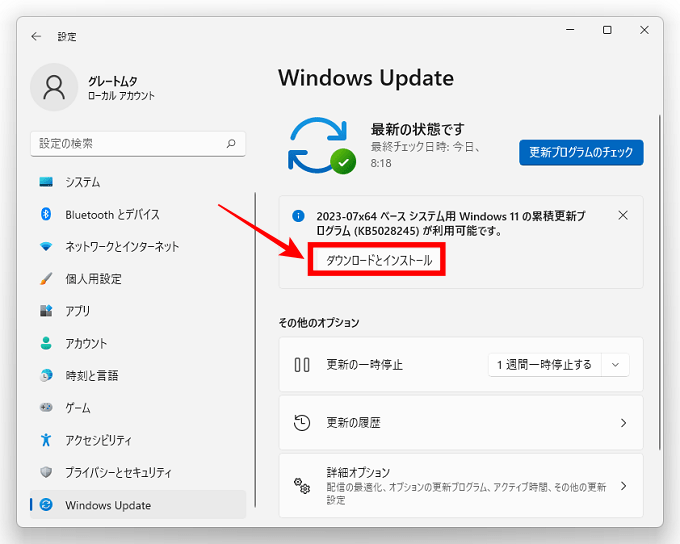Click the history clock icon
This screenshot has height=544, width=680.
point(302,423)
